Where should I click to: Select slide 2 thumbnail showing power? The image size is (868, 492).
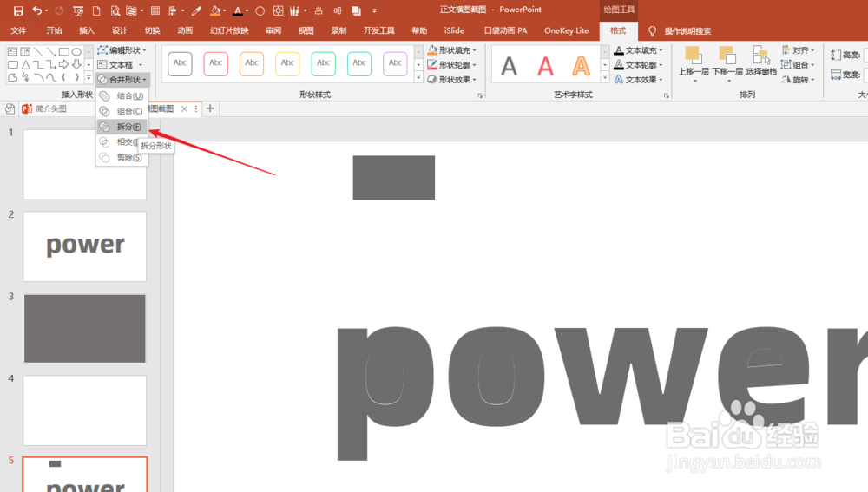click(x=85, y=246)
